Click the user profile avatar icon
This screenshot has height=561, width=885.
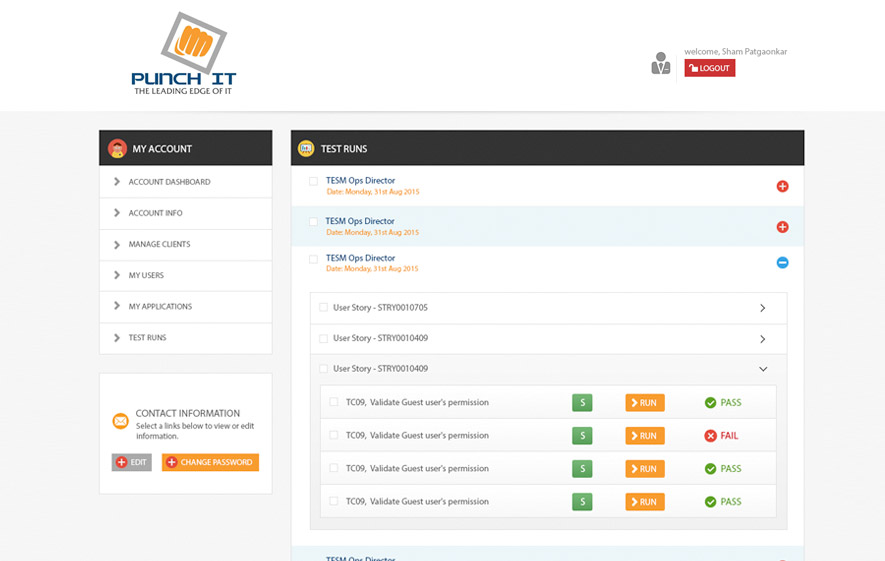coord(660,63)
